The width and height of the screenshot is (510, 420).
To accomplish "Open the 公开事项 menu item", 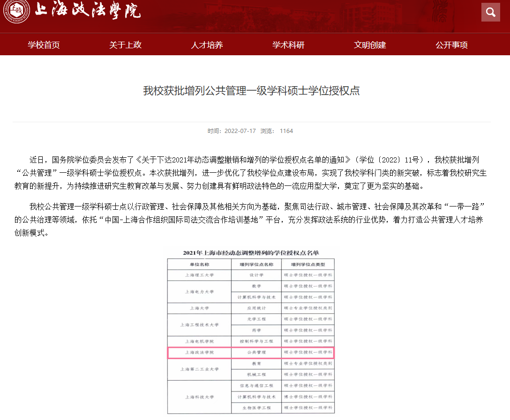I will click(x=452, y=45).
